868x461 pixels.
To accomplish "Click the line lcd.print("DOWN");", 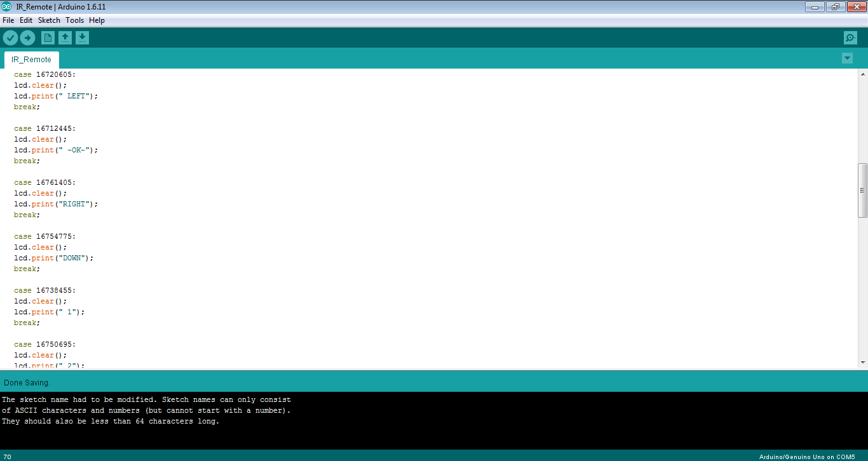I will point(54,258).
